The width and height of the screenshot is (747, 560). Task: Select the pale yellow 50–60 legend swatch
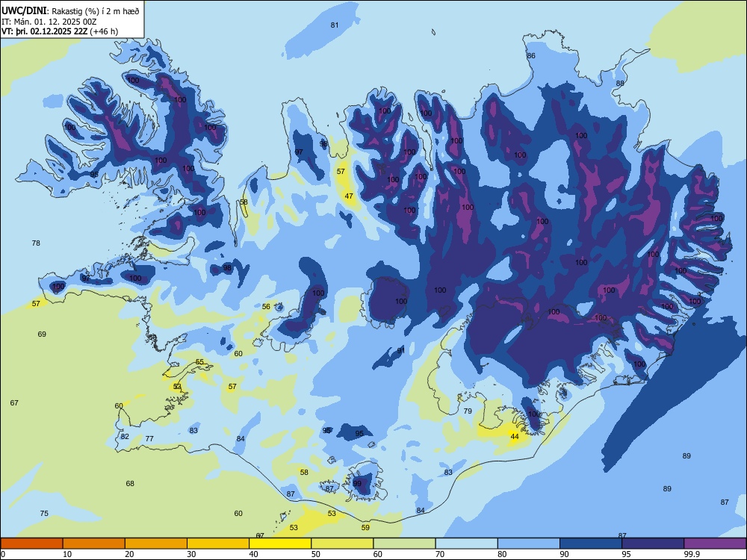pyautogui.click(x=342, y=544)
